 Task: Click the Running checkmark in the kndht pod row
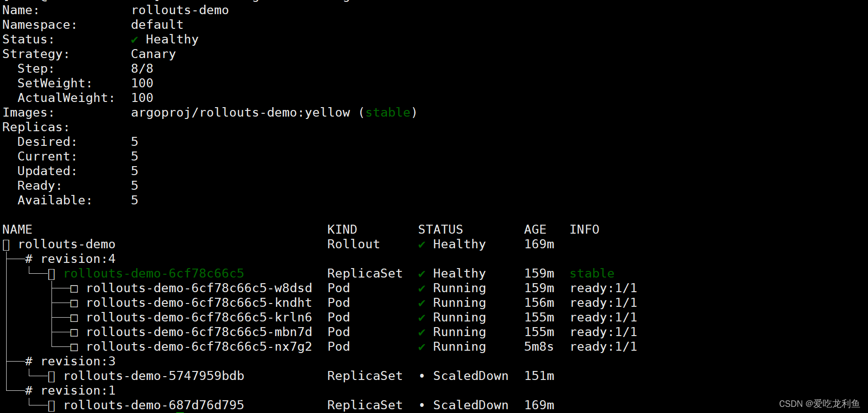[x=422, y=303]
